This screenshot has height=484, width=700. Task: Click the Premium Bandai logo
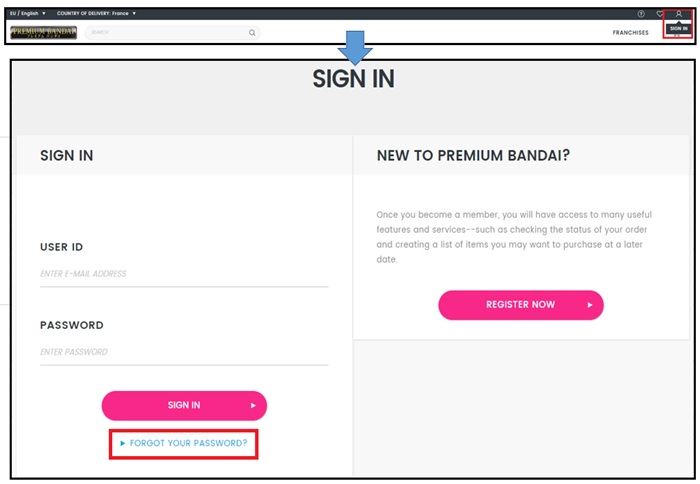tap(43, 33)
